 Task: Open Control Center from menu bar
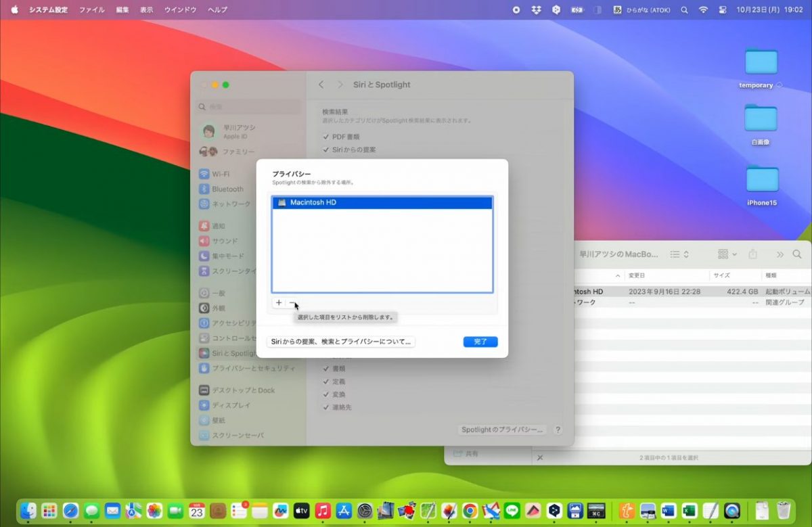(721, 10)
